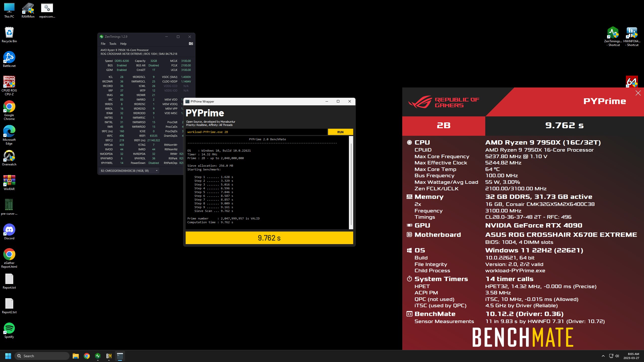This screenshot has width=644, height=362.
Task: Click the workload-PYPrime.exe 2B command field
Action: pos(256,132)
